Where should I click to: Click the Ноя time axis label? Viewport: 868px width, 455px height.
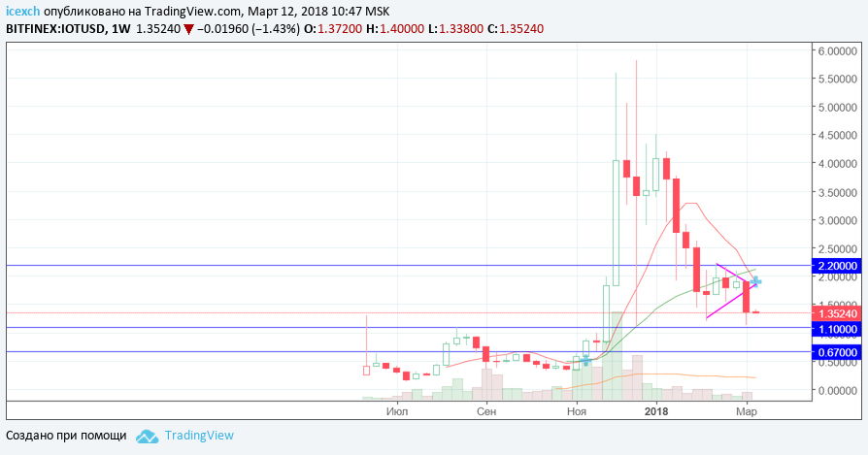tap(577, 411)
